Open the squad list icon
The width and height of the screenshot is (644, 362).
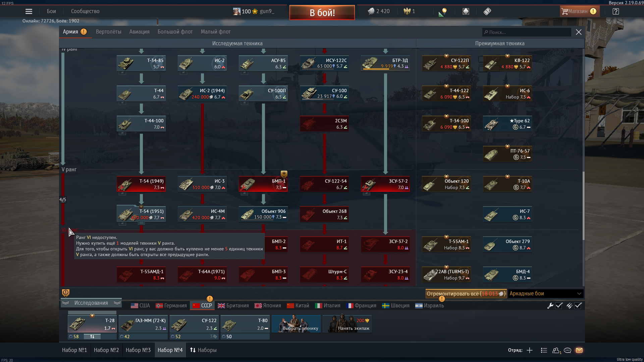pos(544,350)
